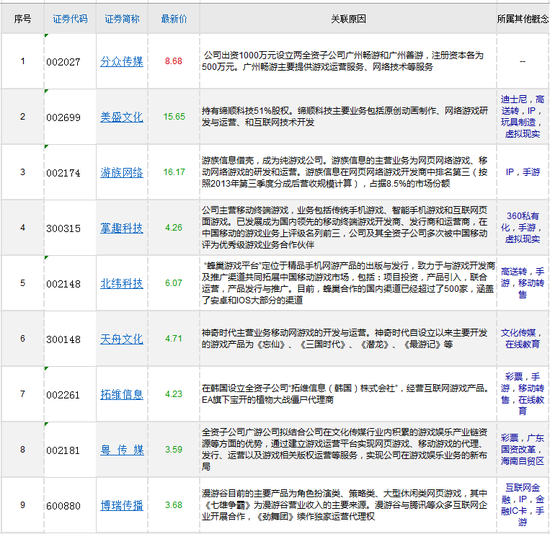Open the 掌趣科技 stock link
The image size is (550, 534).
[x=122, y=228]
